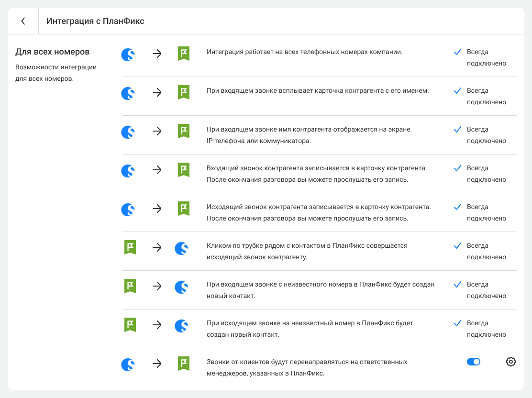Viewport: 532px width, 398px height.
Task: Click PlanFix flag in 'IP-телефона или коммуникатора' row
Action: pos(184,131)
